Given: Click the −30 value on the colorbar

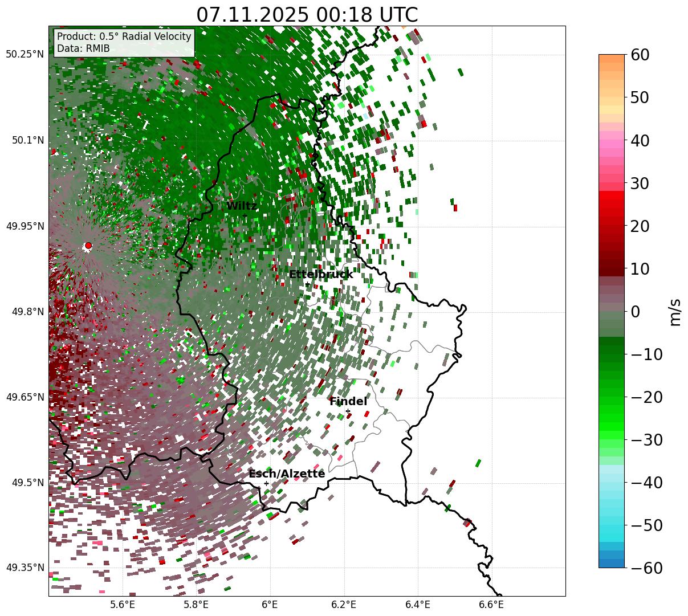Looking at the screenshot, I should [646, 439].
